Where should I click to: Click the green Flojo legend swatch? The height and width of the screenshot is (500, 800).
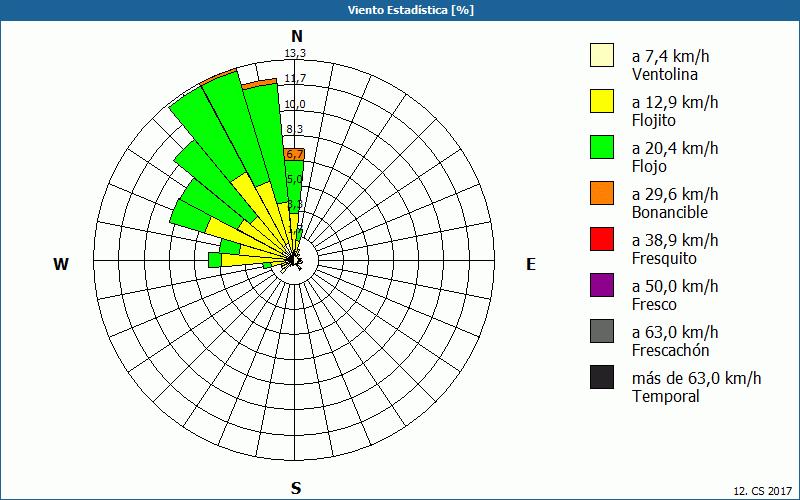point(602,147)
